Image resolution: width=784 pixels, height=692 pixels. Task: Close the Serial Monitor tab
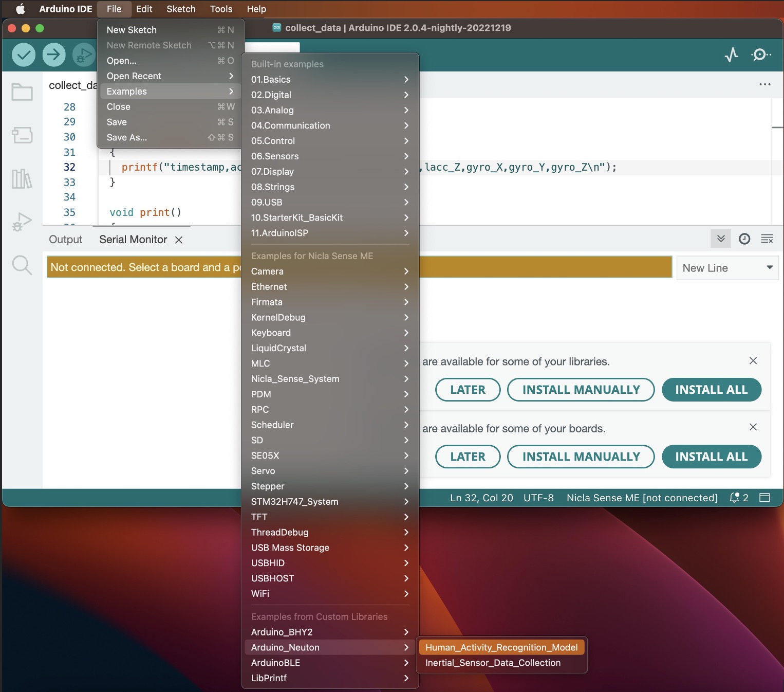pos(179,240)
